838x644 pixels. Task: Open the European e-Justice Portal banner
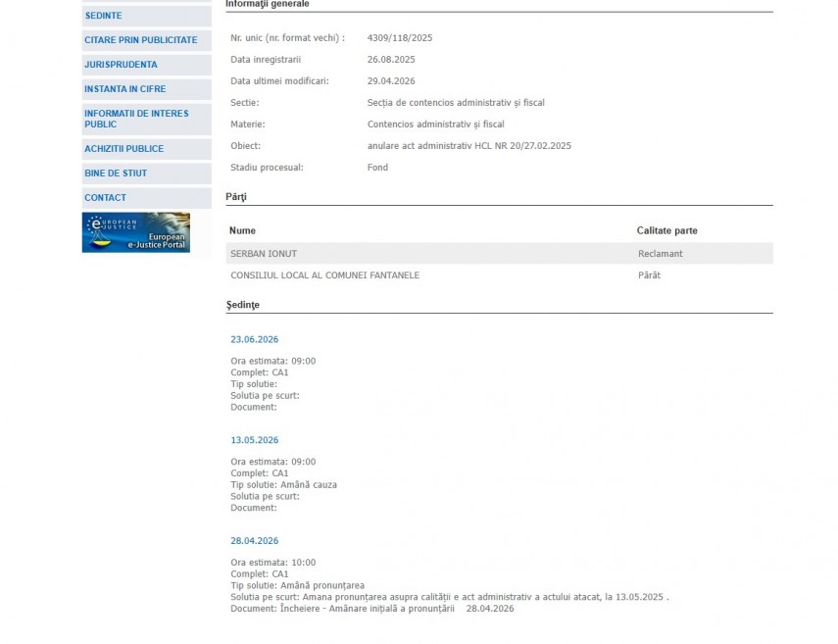tap(135, 232)
